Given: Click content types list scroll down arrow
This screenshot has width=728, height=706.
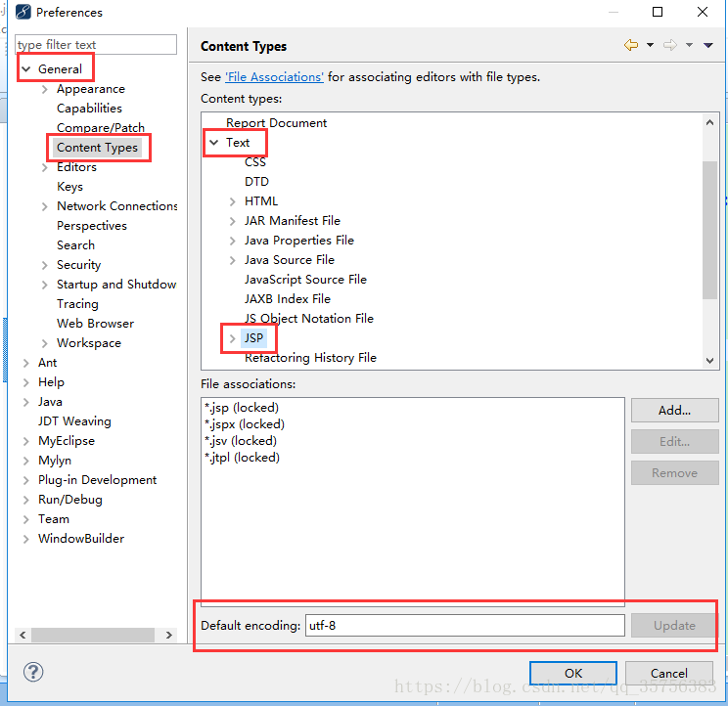Looking at the screenshot, I should tap(709, 361).
